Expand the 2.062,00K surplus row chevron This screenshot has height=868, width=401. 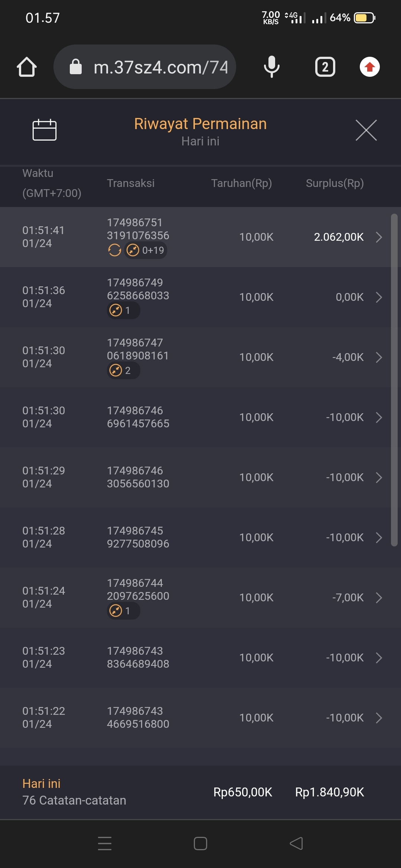click(379, 237)
